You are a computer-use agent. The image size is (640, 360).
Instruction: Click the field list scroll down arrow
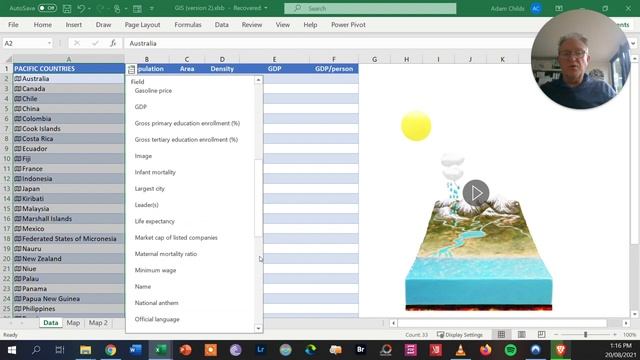point(258,329)
